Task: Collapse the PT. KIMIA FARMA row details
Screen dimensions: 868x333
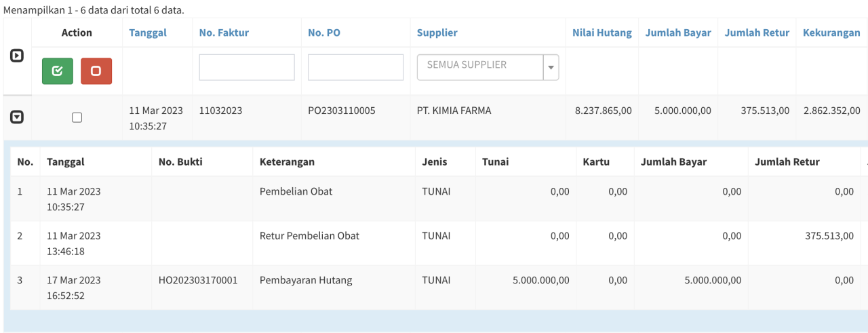Action: pos(18,117)
